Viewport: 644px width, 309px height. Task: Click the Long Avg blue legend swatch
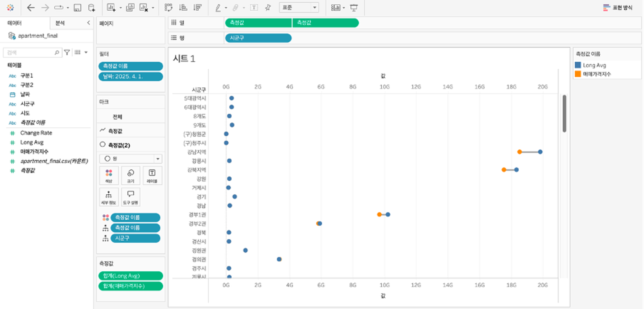(578, 65)
